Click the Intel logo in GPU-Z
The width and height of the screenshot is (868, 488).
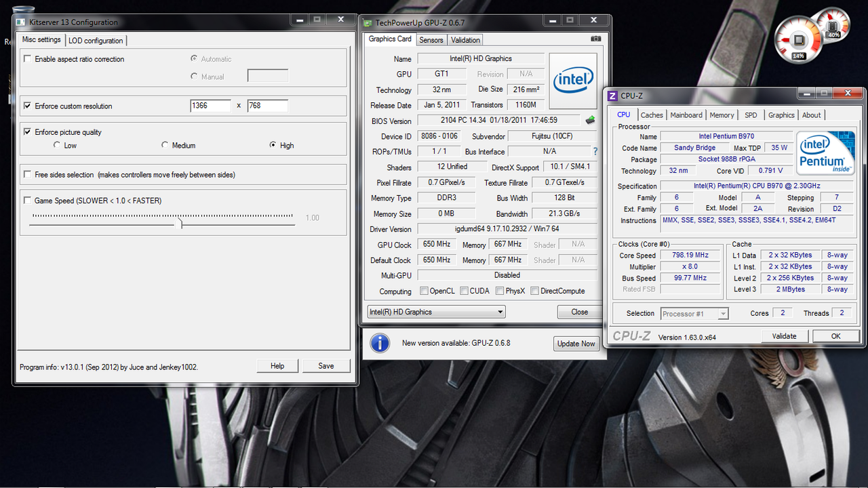573,81
